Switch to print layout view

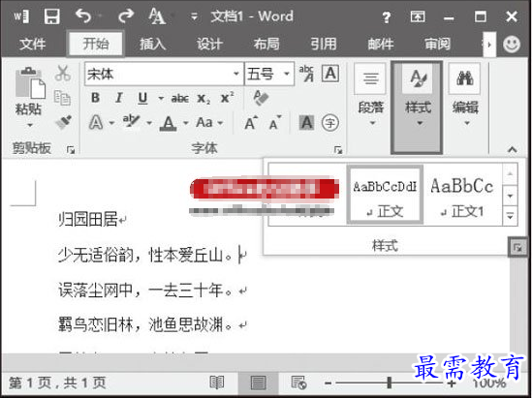pyautogui.click(x=258, y=383)
